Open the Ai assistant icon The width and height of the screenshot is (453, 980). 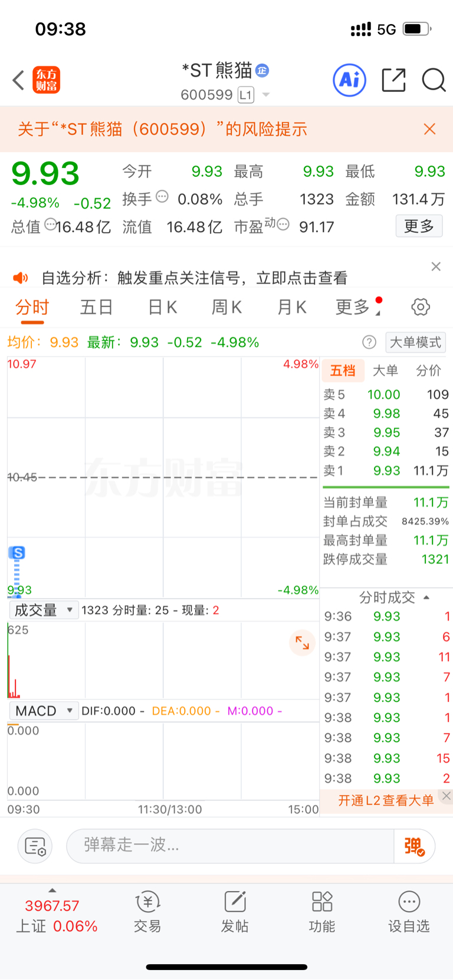click(x=350, y=80)
